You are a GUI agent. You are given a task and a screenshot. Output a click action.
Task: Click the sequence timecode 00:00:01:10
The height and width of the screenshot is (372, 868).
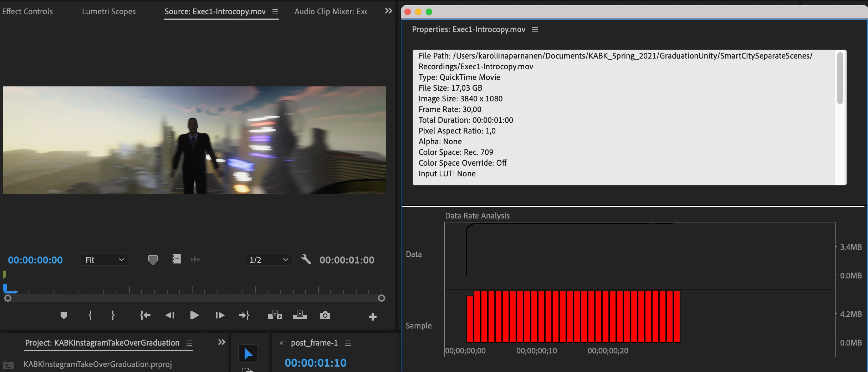316,363
